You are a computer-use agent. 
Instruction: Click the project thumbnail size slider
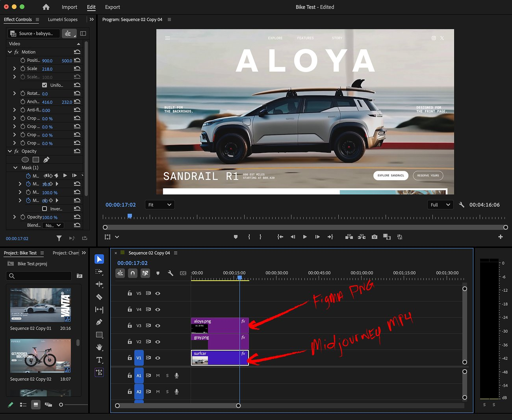pos(61,405)
